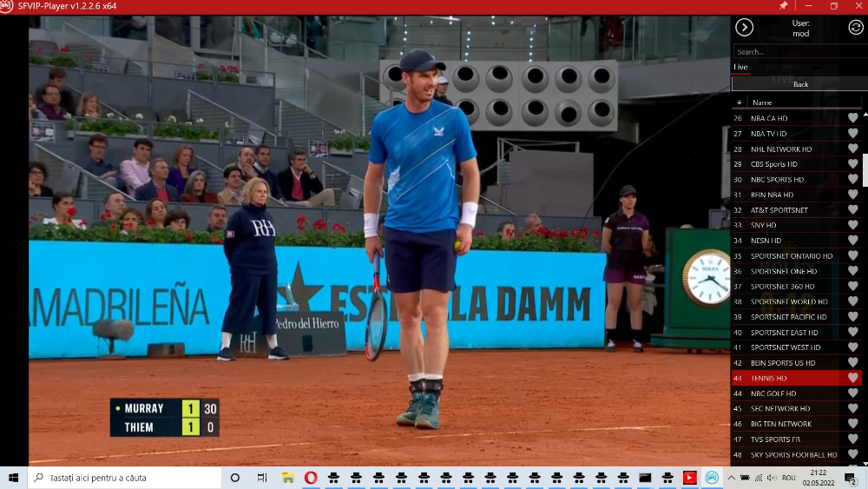The width and height of the screenshot is (868, 489).
Task: Favorite the NBA CA HD channel
Action: click(852, 118)
